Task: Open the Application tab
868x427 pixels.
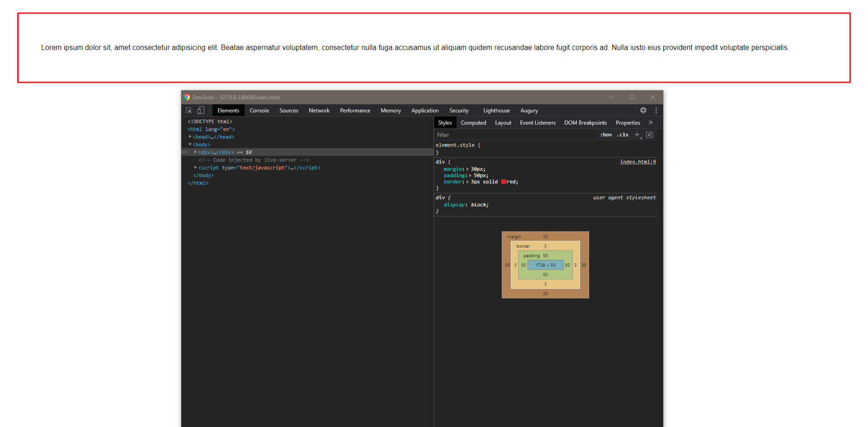Action: 425,110
